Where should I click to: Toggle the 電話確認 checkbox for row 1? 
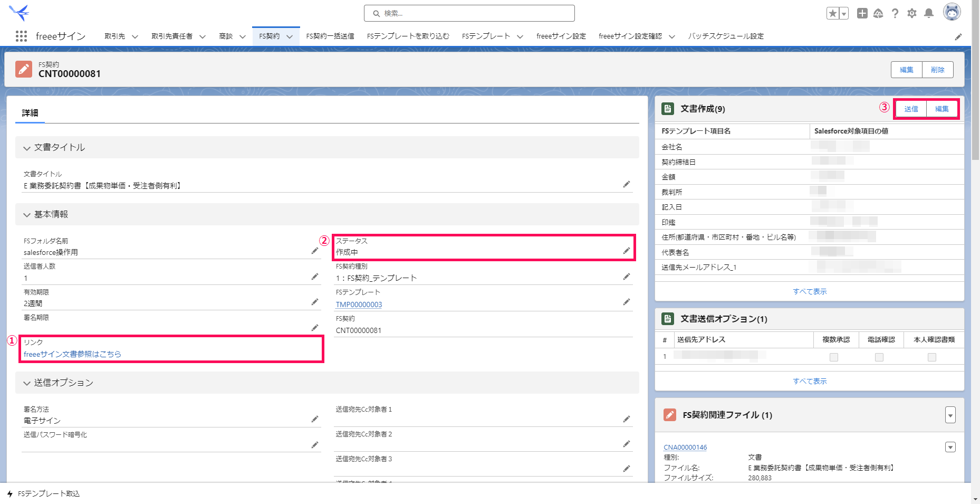(879, 357)
